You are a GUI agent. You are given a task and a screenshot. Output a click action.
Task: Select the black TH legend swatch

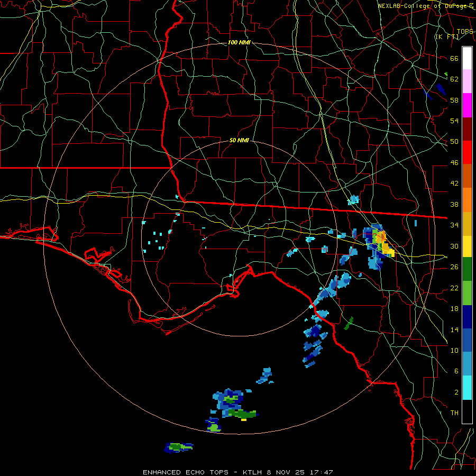coord(467,411)
